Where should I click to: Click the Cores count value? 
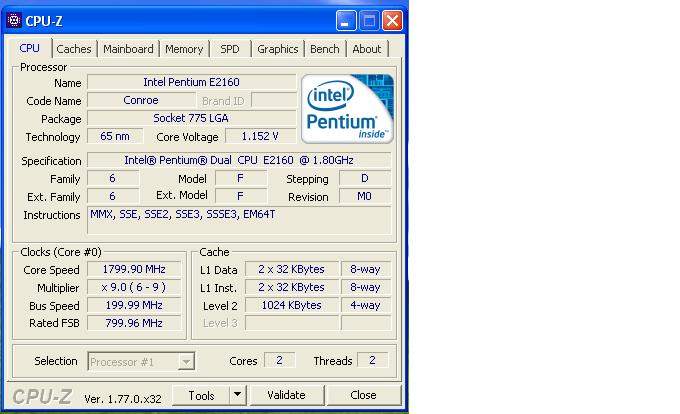tap(279, 360)
